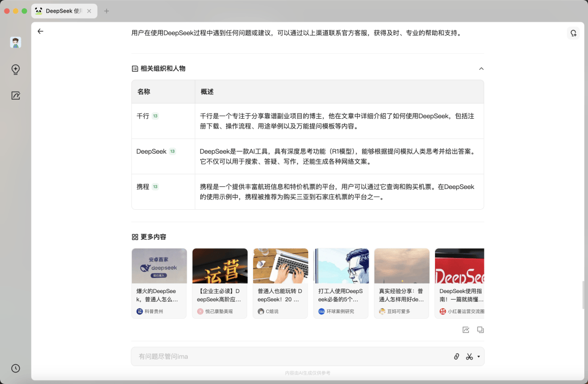Click the copy icon below cards
Screen dimensions: 588x384
click(480, 330)
